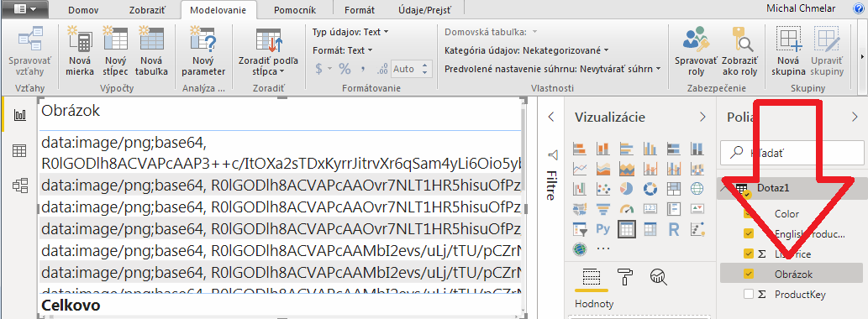Viewport: 868px width, 319px height.
Task: Uncheck the Obrázok field checkbox
Action: click(749, 274)
